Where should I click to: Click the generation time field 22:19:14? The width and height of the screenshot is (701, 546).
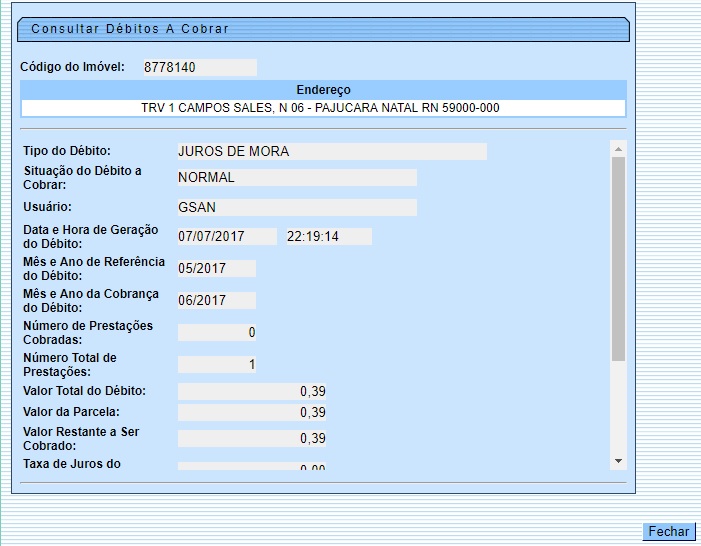[x=327, y=237]
